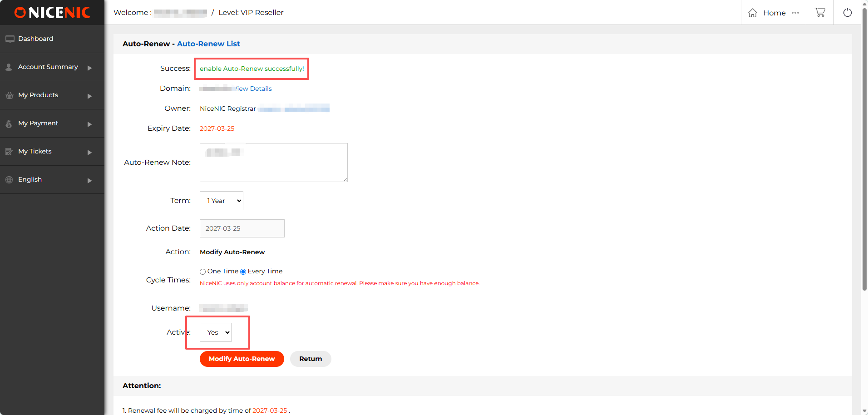Open English language menu item

click(52, 180)
